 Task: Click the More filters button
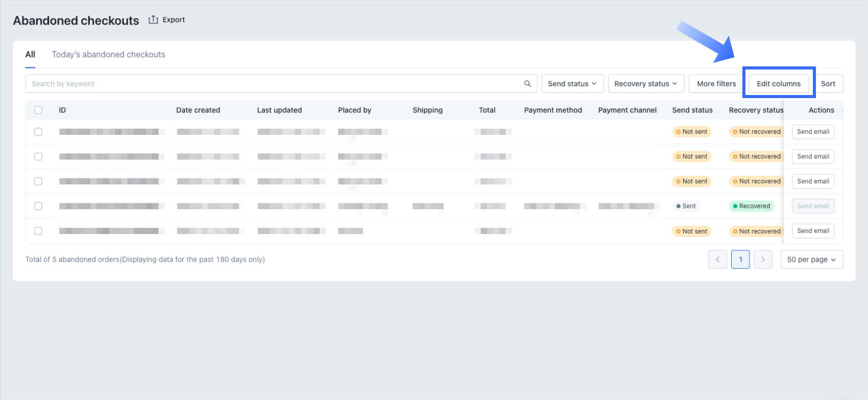coord(716,84)
